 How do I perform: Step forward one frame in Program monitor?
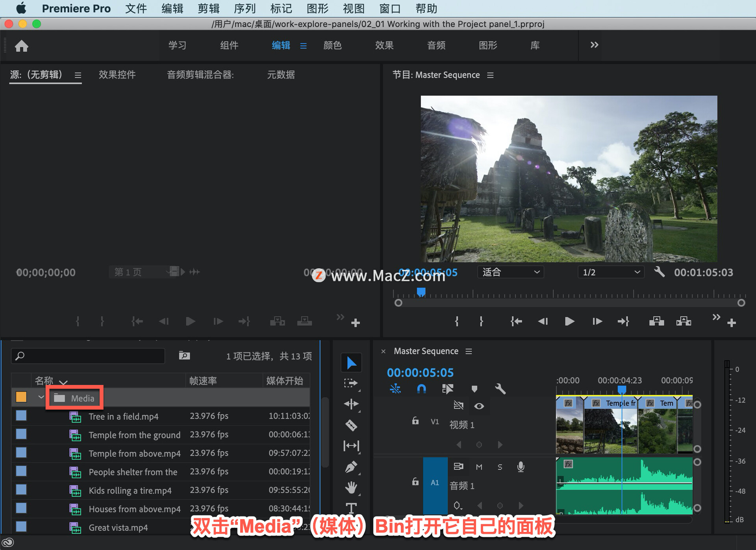[597, 321]
